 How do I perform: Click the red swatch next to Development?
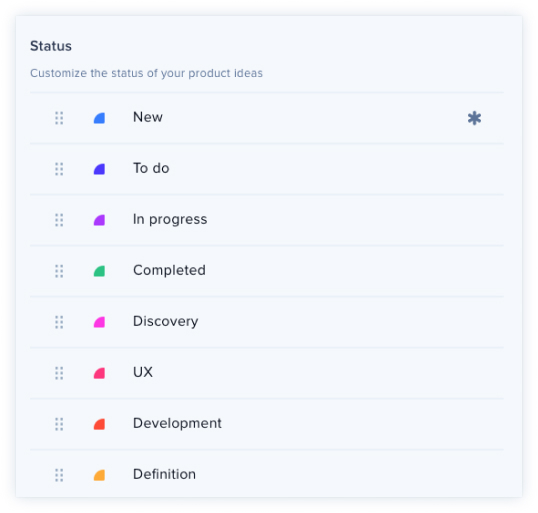point(99,424)
